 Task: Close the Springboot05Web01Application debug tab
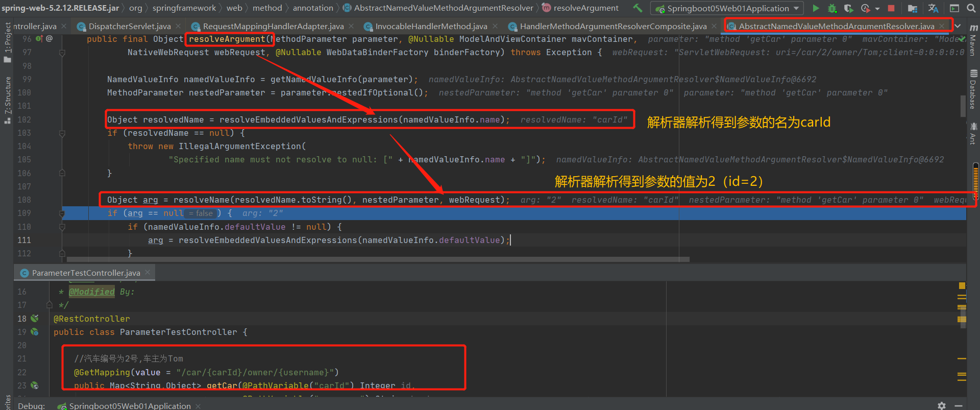click(198, 406)
